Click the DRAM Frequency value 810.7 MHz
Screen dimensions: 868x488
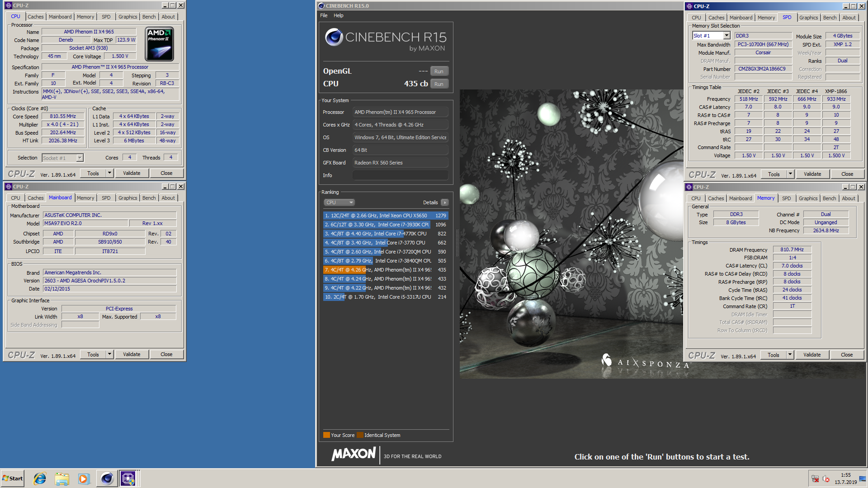coord(792,249)
